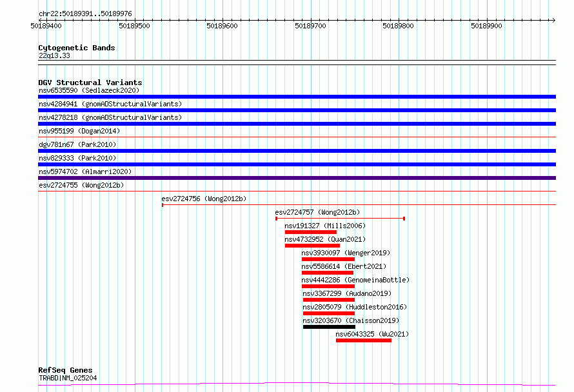Click esv2724756 (Wong2012b) label

pyautogui.click(x=204, y=199)
